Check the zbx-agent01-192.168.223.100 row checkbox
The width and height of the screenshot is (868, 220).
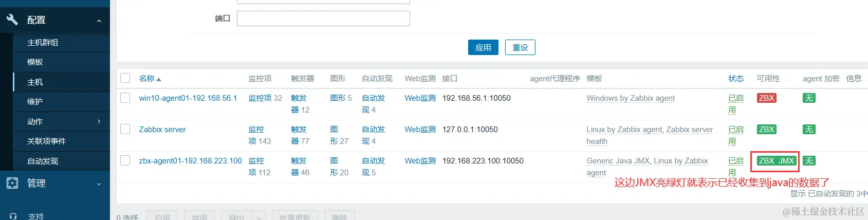pyautogui.click(x=125, y=160)
